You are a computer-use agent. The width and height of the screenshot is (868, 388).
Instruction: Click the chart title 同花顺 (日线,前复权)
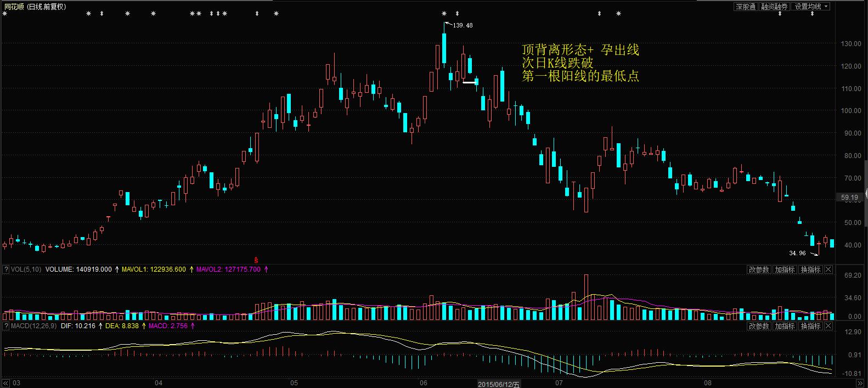tap(35, 7)
